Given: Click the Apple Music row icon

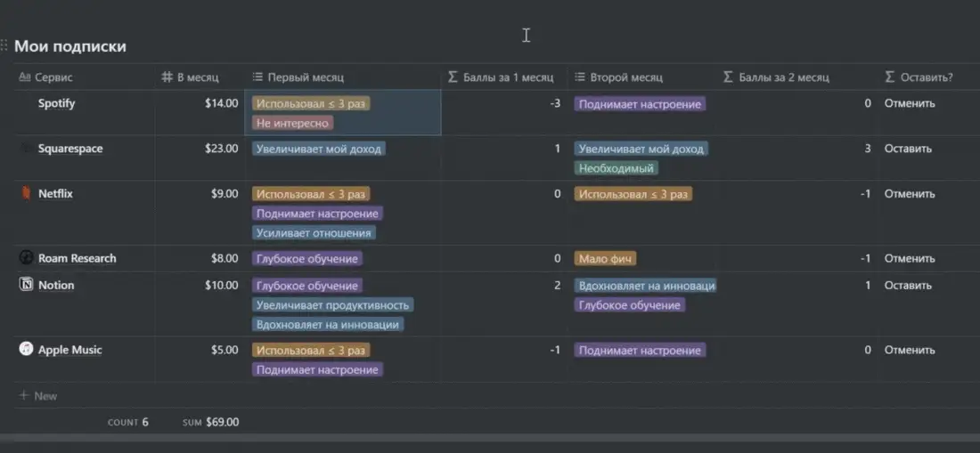Looking at the screenshot, I should [x=26, y=349].
